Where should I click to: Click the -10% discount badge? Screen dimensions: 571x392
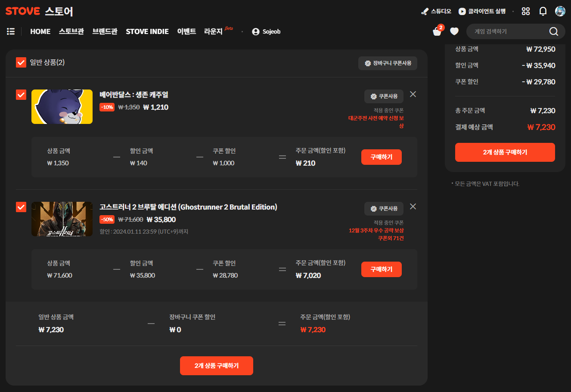click(107, 107)
